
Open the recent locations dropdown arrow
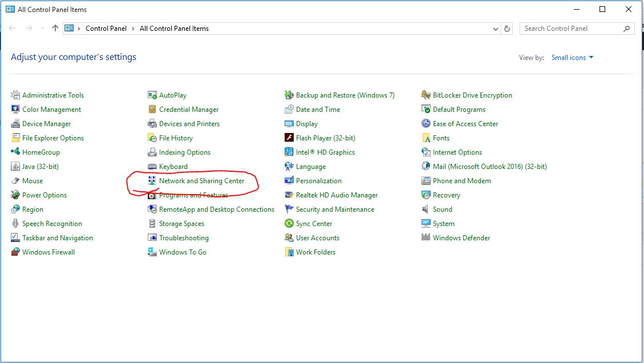coord(42,29)
